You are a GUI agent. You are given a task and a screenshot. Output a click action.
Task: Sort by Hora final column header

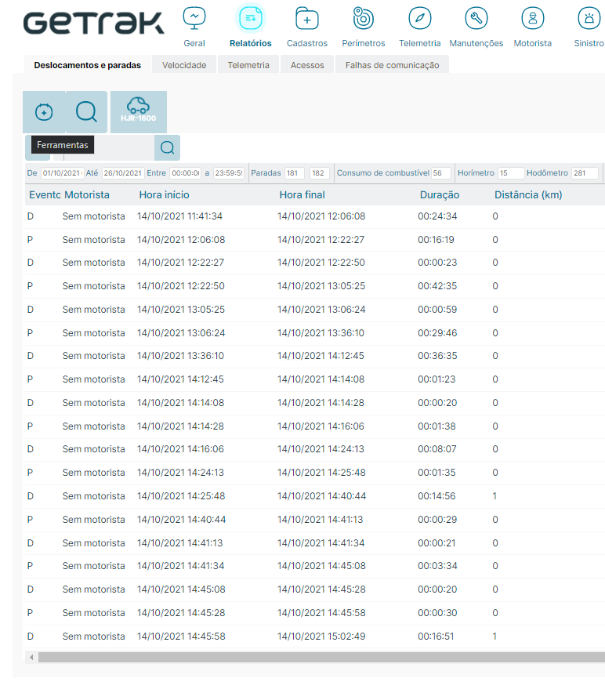pos(302,195)
